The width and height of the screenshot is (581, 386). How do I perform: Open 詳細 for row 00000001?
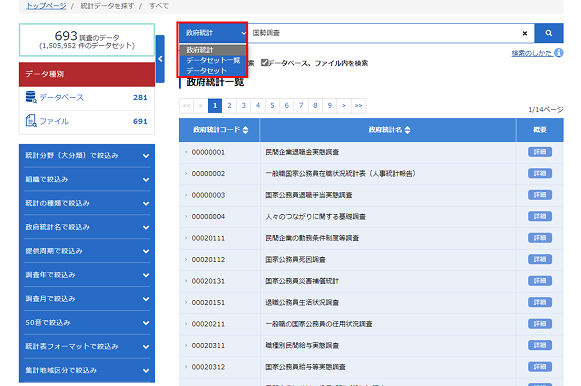(x=540, y=152)
